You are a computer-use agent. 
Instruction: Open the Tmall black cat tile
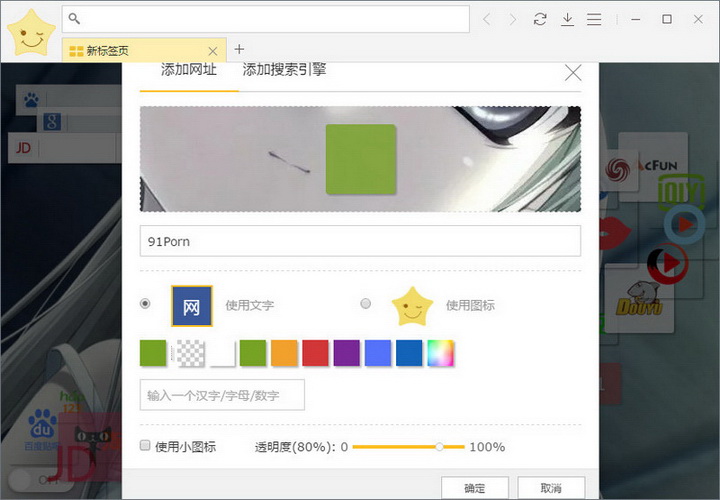93,442
